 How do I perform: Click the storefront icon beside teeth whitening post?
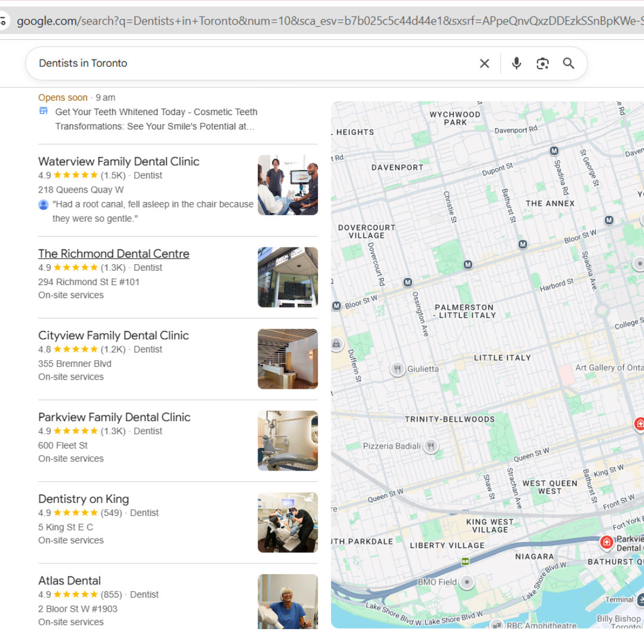[43, 111]
